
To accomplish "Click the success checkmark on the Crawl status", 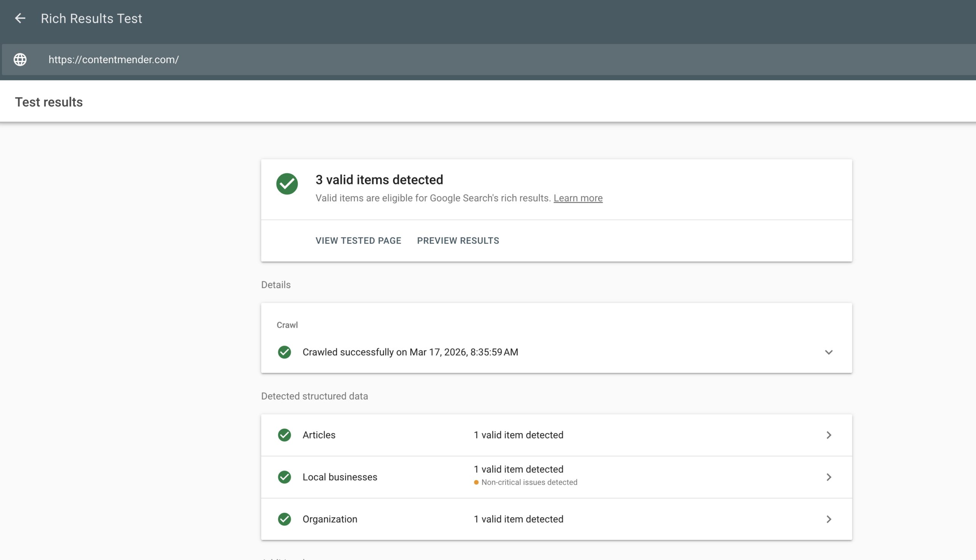I will 284,352.
